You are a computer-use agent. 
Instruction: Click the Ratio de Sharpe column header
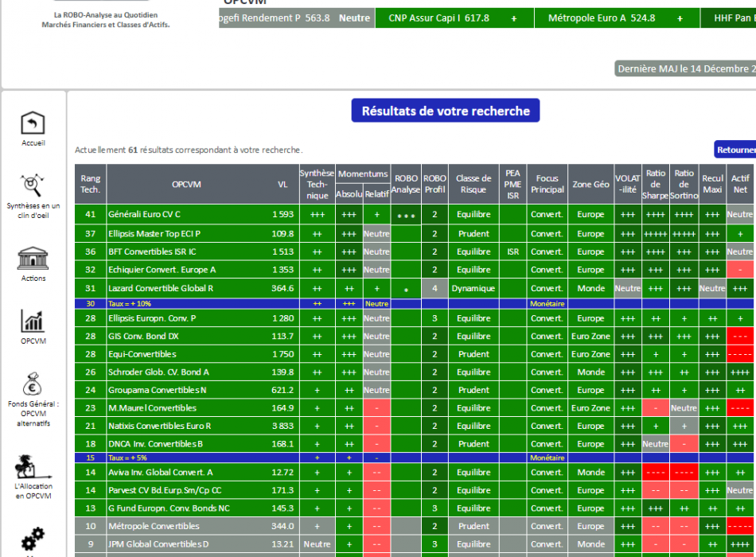click(x=655, y=185)
